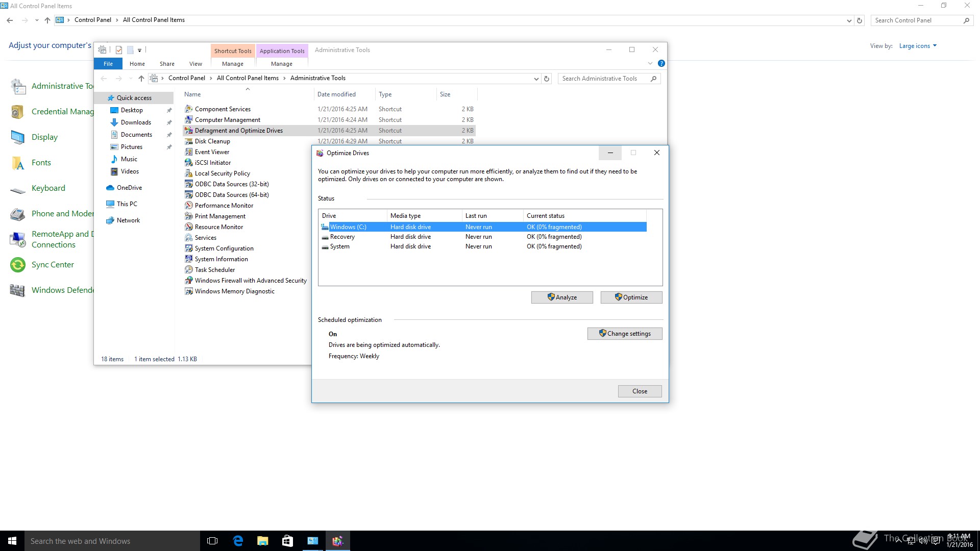Click the Recovery drive icon
This screenshot has width=980, height=551.
point(325,237)
